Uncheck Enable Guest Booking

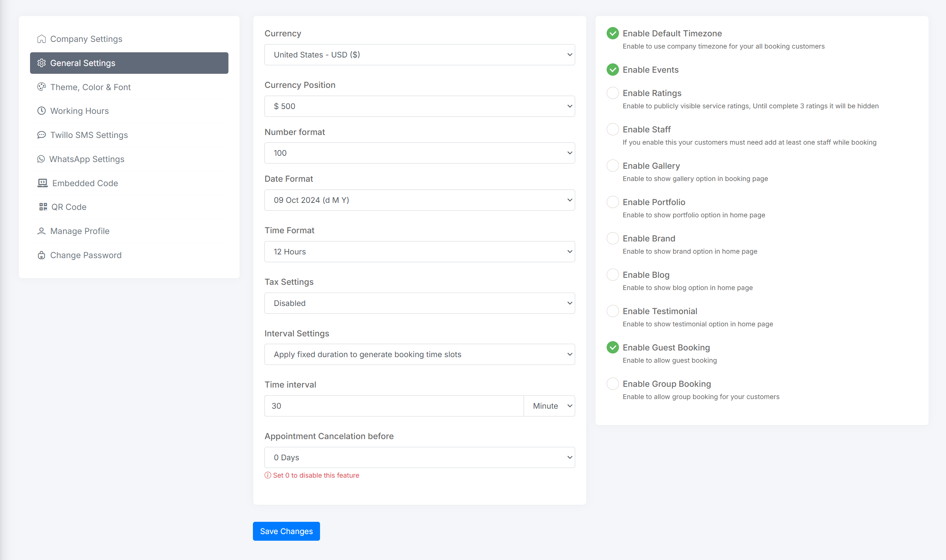pos(612,347)
